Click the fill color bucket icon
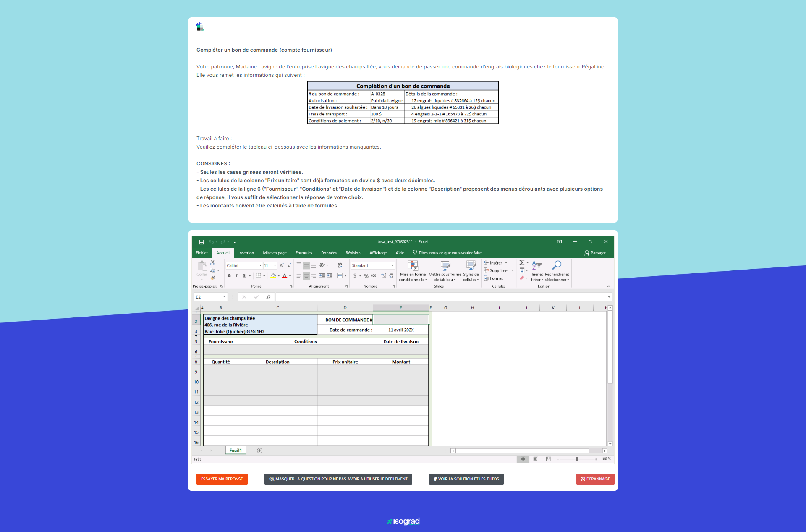Screen dimensions: 806x532 (273, 276)
